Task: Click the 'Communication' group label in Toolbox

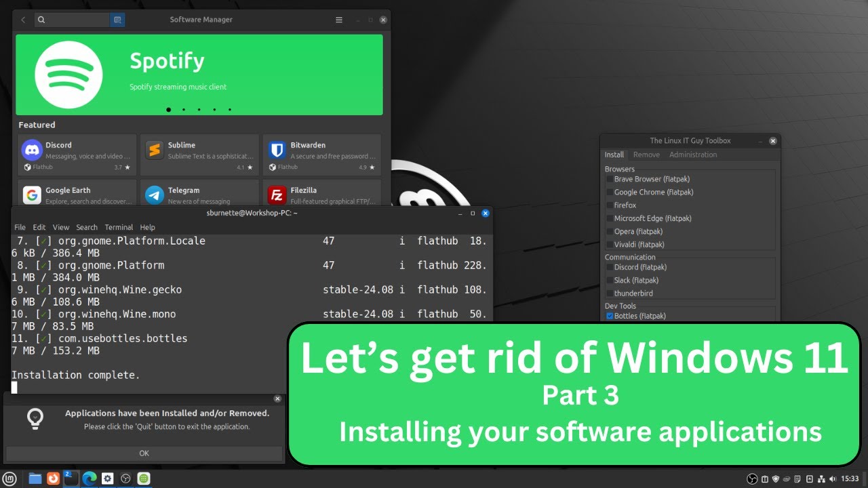Action: pos(630,257)
